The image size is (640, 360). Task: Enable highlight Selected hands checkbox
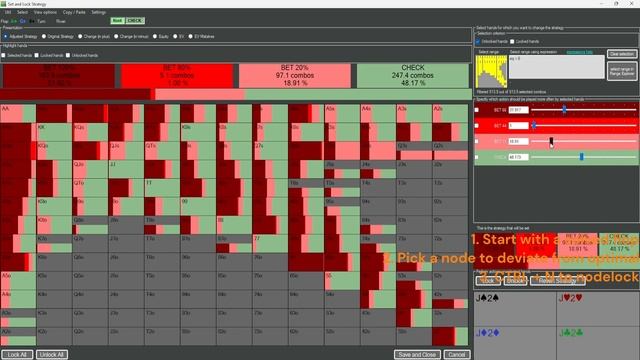tap(4, 55)
